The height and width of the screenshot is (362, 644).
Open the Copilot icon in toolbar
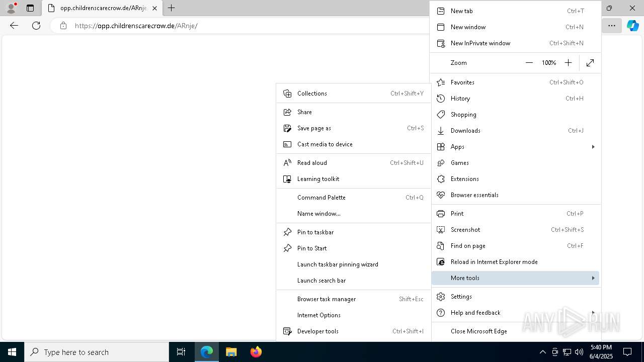pos(632,26)
